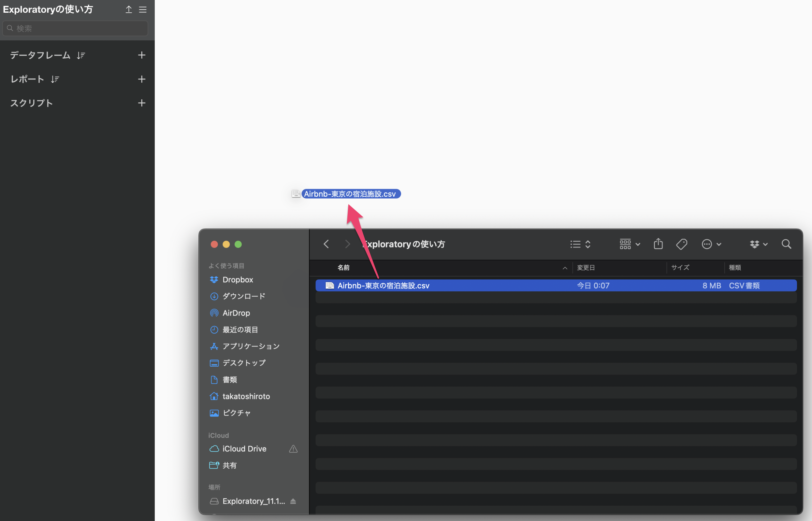This screenshot has height=521, width=812.
Task: Select the スクリプト section header
Action: [32, 103]
